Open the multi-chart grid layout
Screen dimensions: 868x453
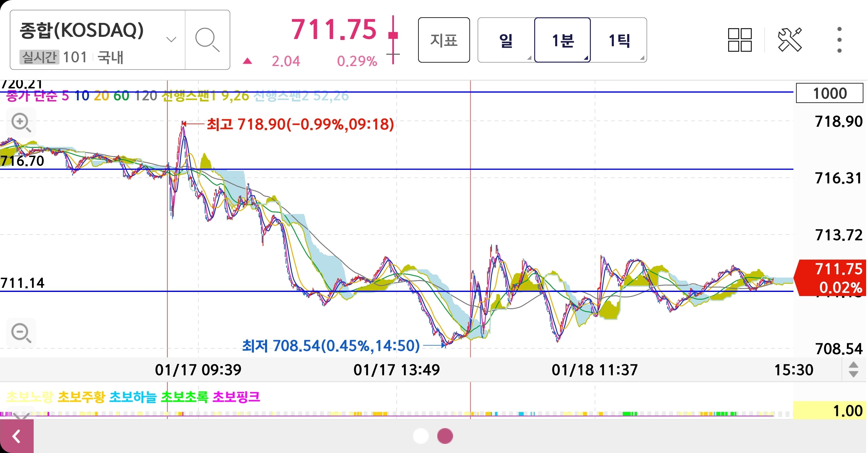pos(740,40)
